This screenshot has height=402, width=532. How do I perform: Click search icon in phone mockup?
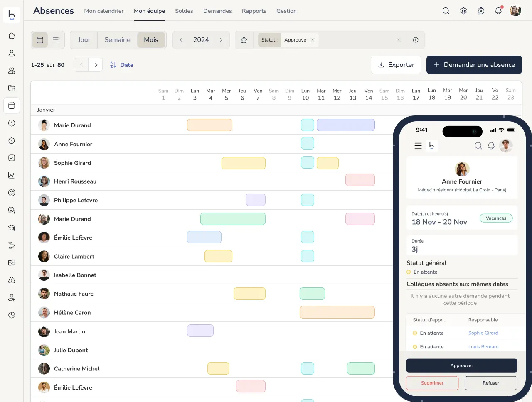click(x=478, y=146)
